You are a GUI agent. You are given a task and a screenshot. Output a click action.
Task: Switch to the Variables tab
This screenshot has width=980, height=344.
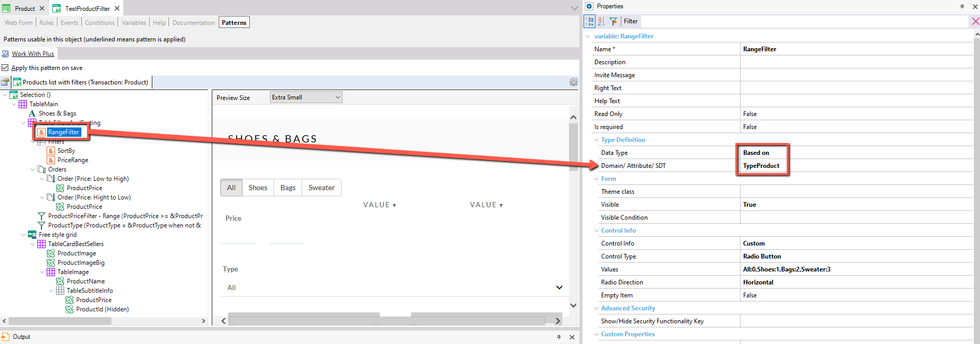(134, 23)
